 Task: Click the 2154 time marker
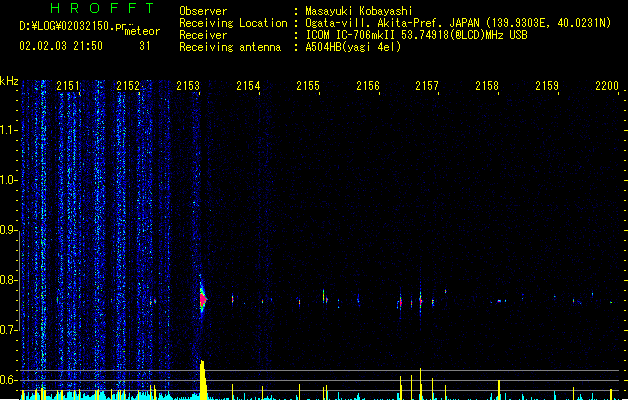[x=248, y=86]
